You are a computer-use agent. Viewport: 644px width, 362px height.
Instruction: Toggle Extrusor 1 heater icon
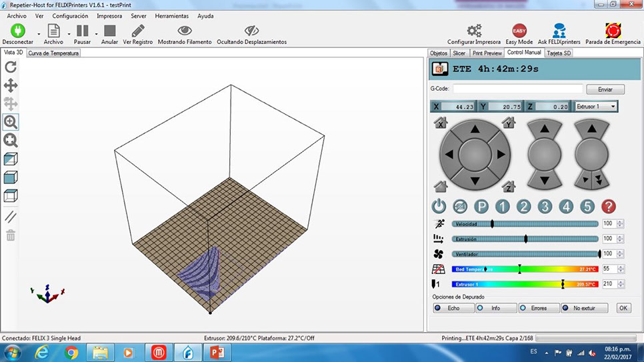(x=436, y=284)
